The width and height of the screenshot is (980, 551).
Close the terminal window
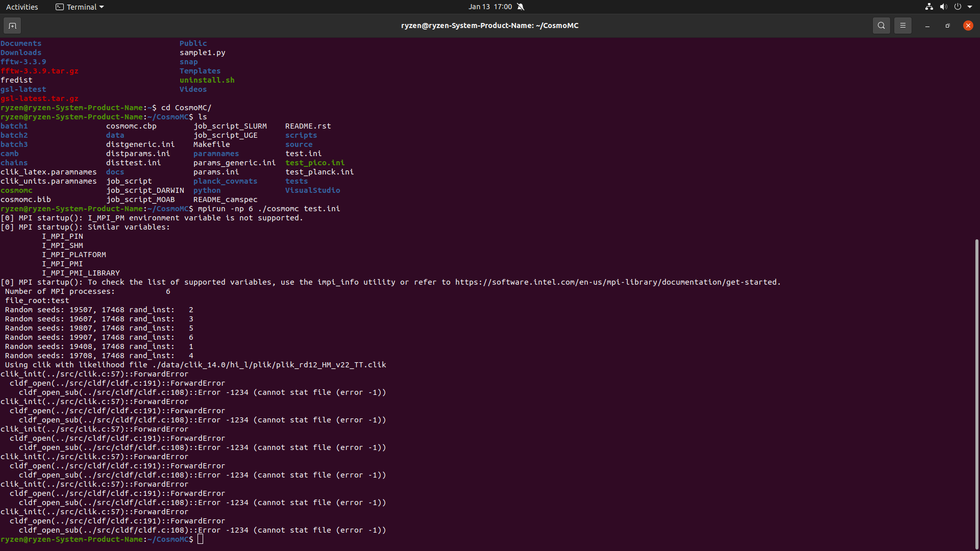[x=968, y=26]
